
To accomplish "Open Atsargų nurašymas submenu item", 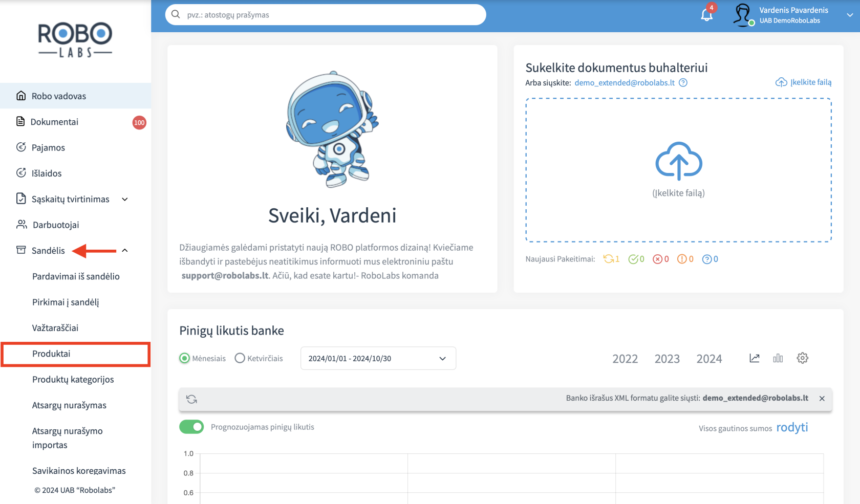I will [69, 405].
